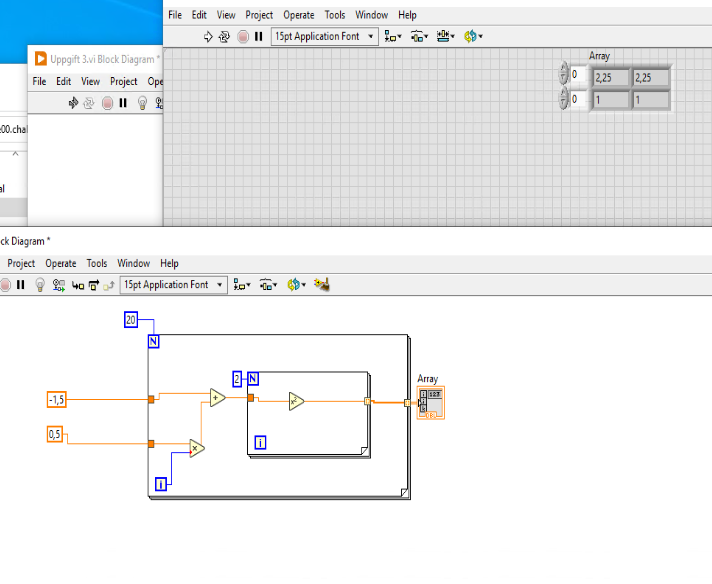Select the Multiply function node
Viewport: 712px width, 584px height.
click(x=197, y=448)
